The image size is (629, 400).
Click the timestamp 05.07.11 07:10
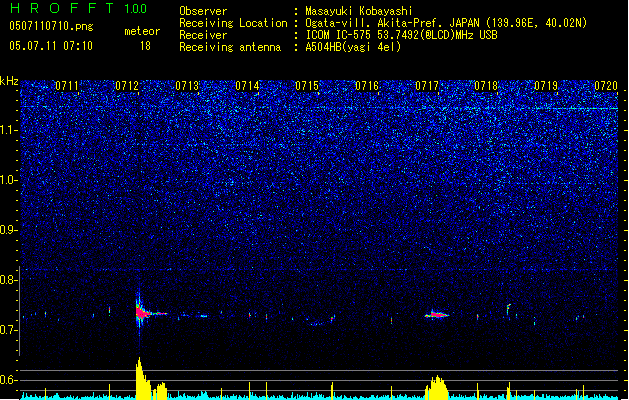pos(51,46)
